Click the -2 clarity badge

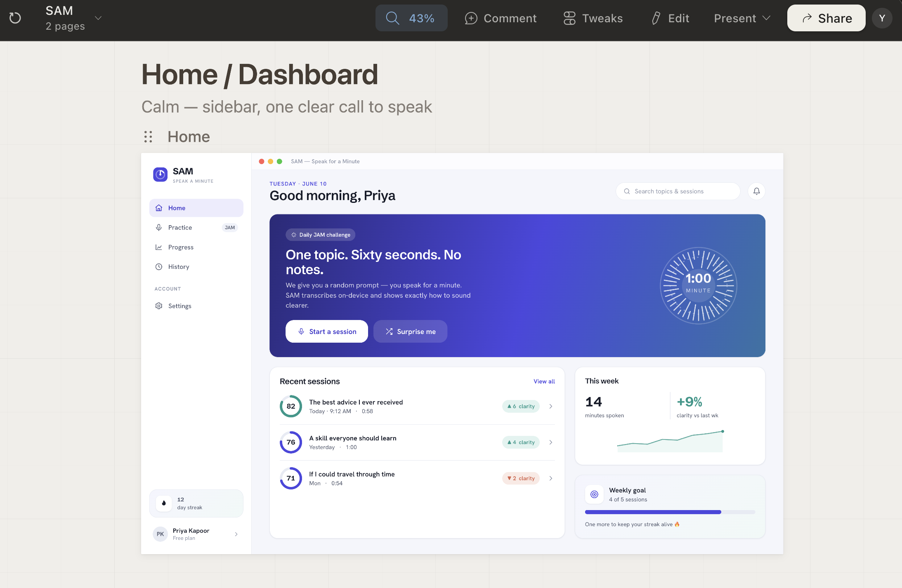pos(521,478)
